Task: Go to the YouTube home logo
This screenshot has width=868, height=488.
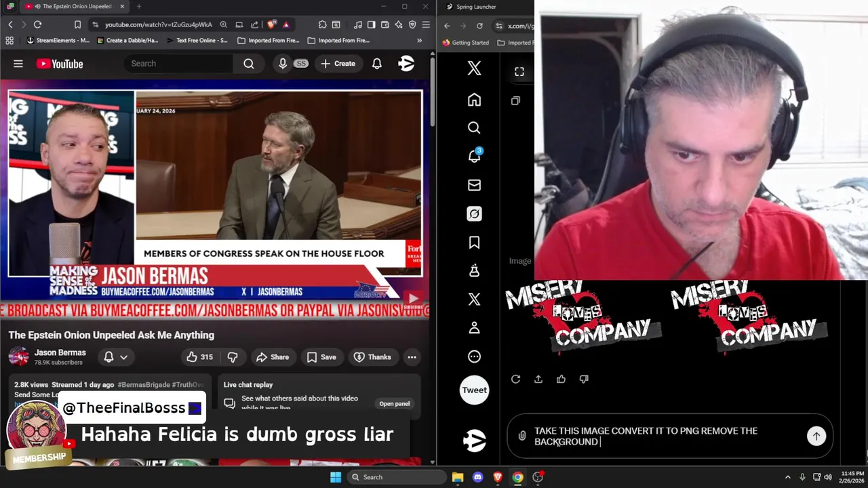Action: pos(60,64)
